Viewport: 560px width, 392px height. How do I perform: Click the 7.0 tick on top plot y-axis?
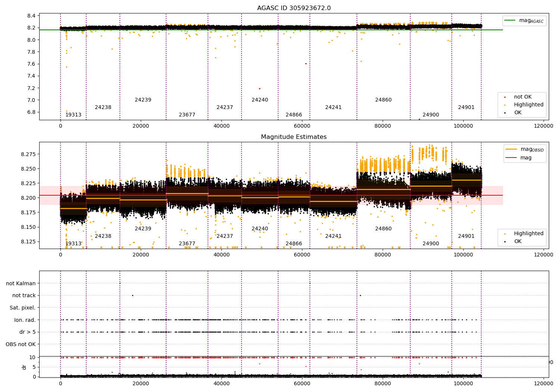tap(31, 100)
